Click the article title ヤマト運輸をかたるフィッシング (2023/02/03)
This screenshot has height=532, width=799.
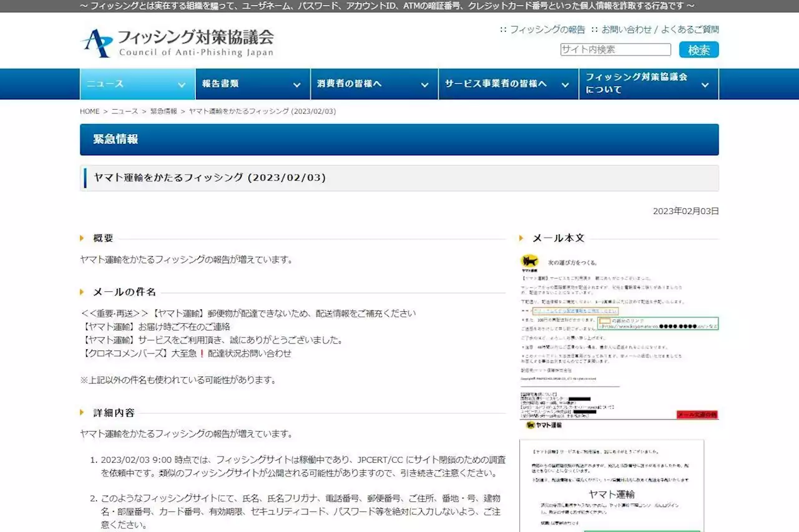210,178
